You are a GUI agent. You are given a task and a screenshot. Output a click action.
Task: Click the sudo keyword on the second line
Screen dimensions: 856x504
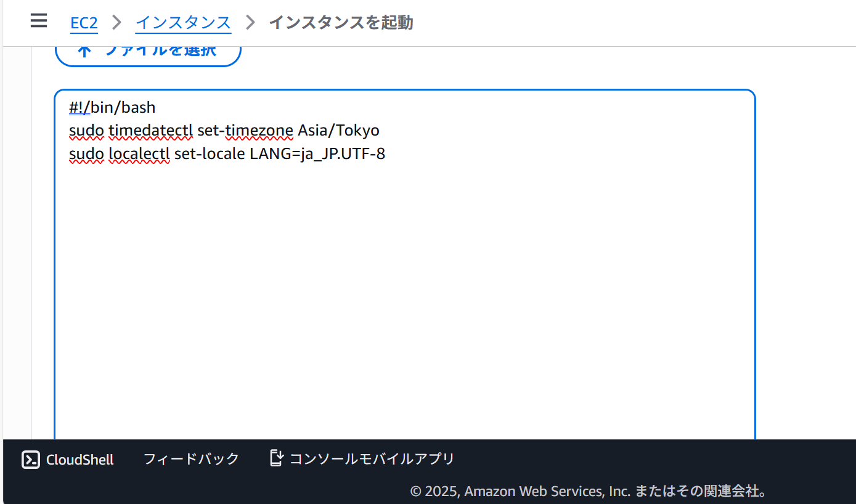coord(86,130)
